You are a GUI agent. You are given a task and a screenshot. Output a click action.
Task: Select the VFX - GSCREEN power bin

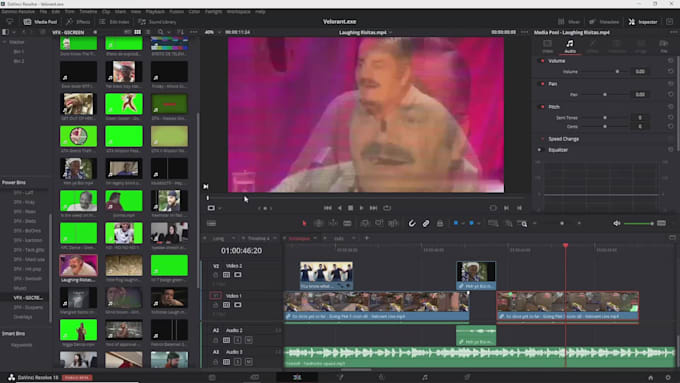pos(28,298)
